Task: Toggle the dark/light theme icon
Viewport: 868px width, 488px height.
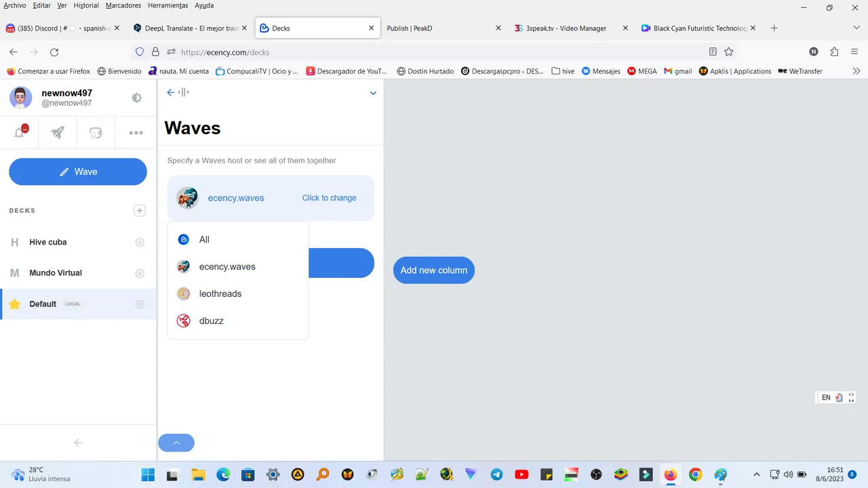Action: [x=136, y=98]
